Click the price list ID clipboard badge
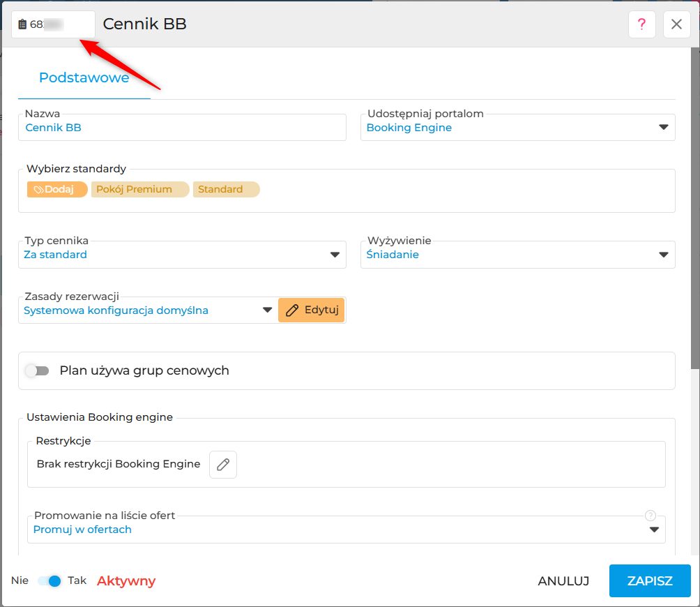Viewport: 700px width, 607px height. coord(53,24)
